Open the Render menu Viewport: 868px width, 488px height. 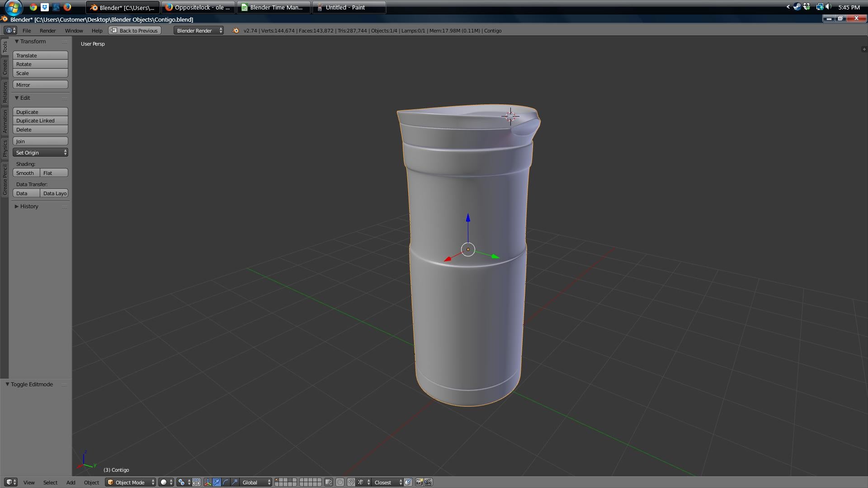[x=47, y=30]
